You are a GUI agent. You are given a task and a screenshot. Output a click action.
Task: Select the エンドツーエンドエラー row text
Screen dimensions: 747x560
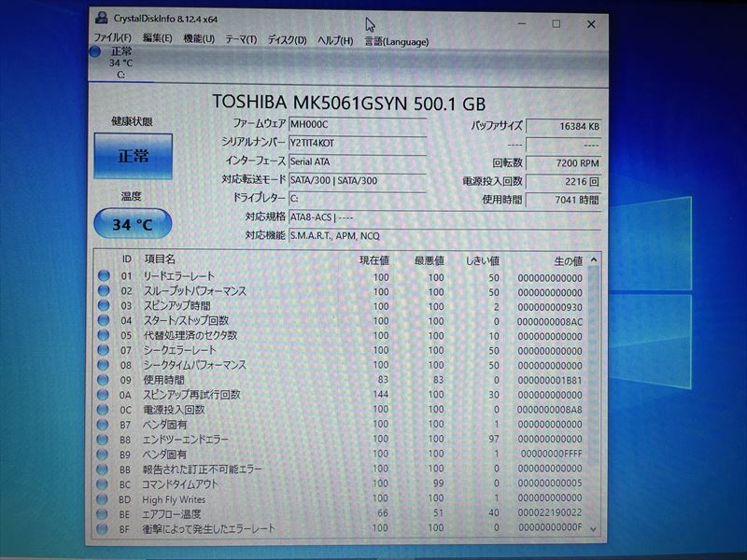pos(185,439)
